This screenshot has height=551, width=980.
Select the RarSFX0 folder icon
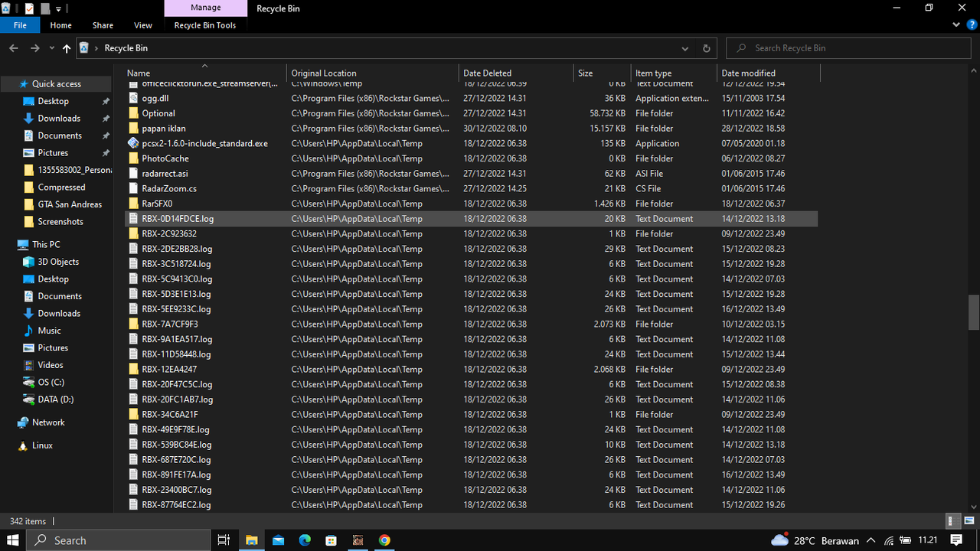(x=133, y=204)
